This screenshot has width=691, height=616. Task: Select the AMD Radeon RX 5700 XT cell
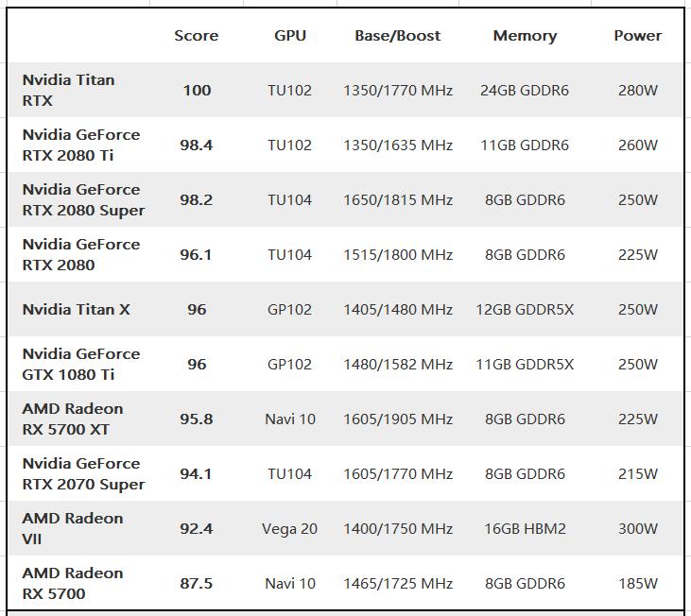[73, 419]
